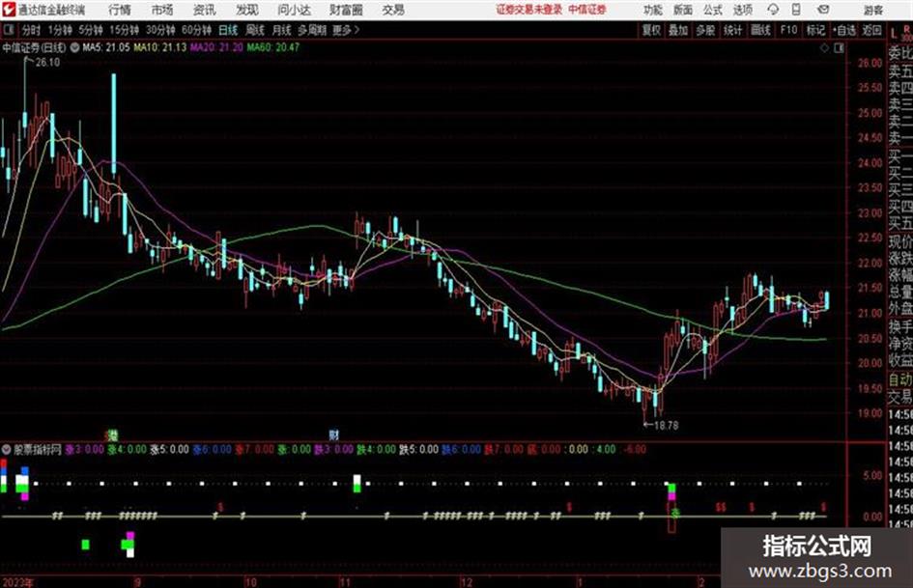This screenshot has height=588, width=913.
Task: Switch to the 60分钟 period tab
Action: 196,30
